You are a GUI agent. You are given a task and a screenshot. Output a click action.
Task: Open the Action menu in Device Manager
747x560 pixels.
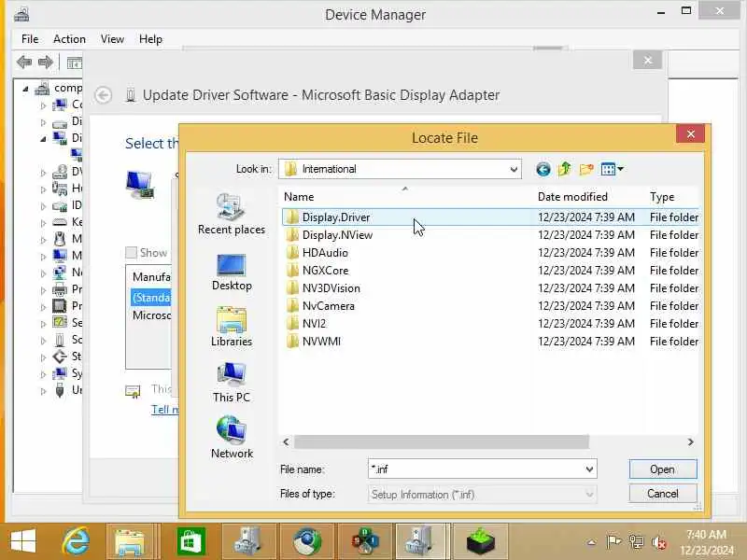coord(69,39)
